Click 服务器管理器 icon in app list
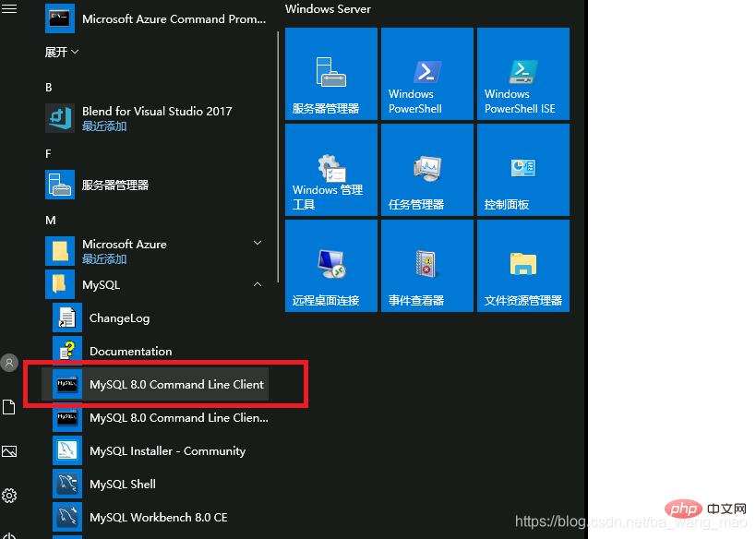This screenshot has width=756, height=539. [x=60, y=185]
